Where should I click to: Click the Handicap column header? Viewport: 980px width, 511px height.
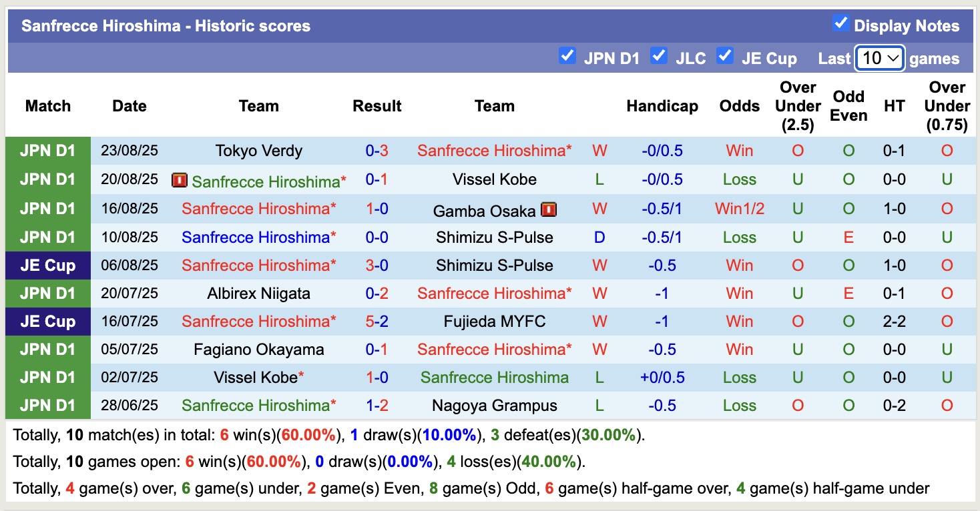point(662,105)
